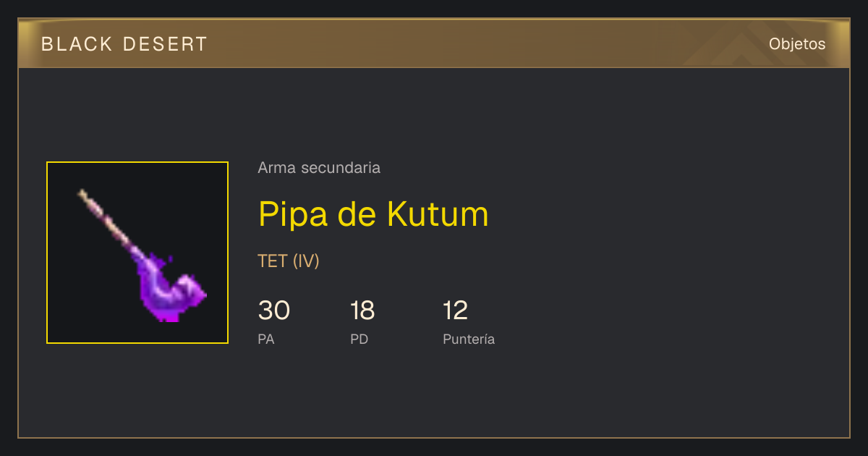Click the Arma secundaria category label
The width and height of the screenshot is (868, 456).
point(319,168)
